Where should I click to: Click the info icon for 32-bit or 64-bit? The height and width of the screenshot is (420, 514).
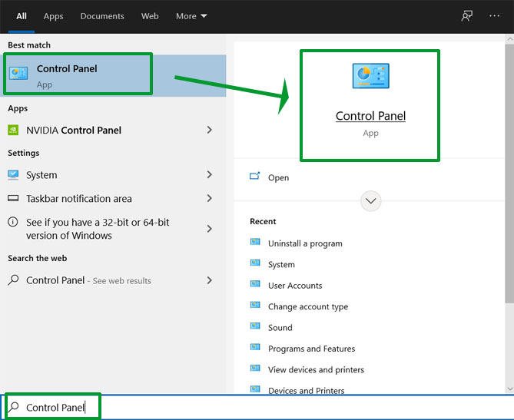(x=13, y=222)
